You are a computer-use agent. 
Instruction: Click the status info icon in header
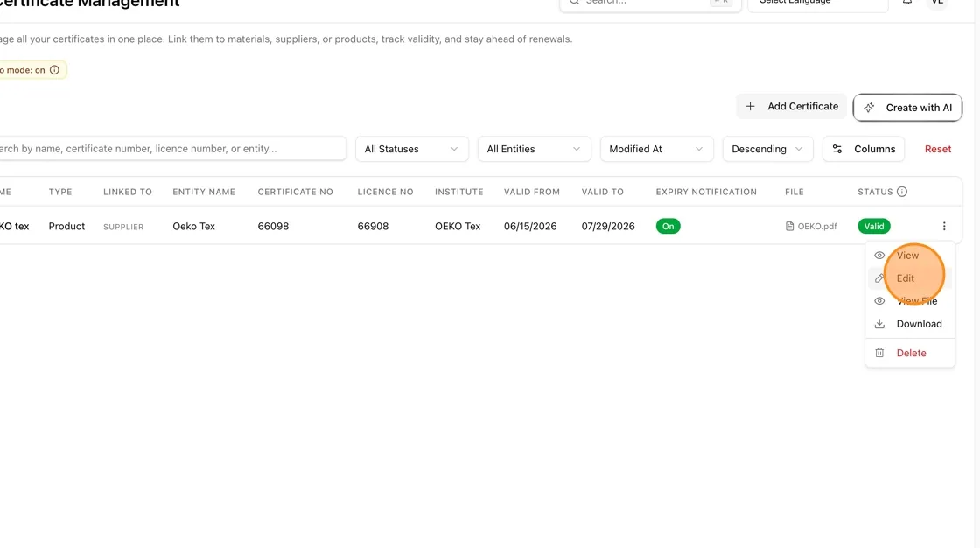click(x=902, y=192)
